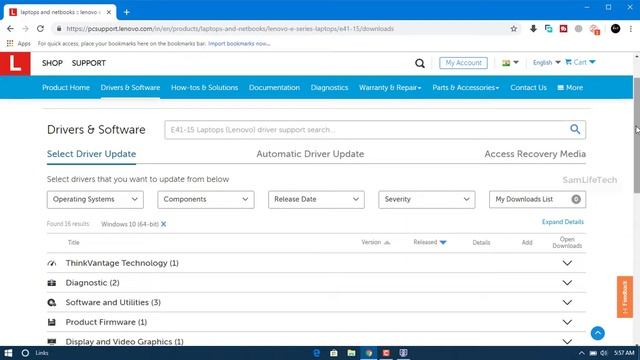Image resolution: width=640 pixels, height=360 pixels.
Task: Open Warranty & Repair menu
Action: [390, 87]
